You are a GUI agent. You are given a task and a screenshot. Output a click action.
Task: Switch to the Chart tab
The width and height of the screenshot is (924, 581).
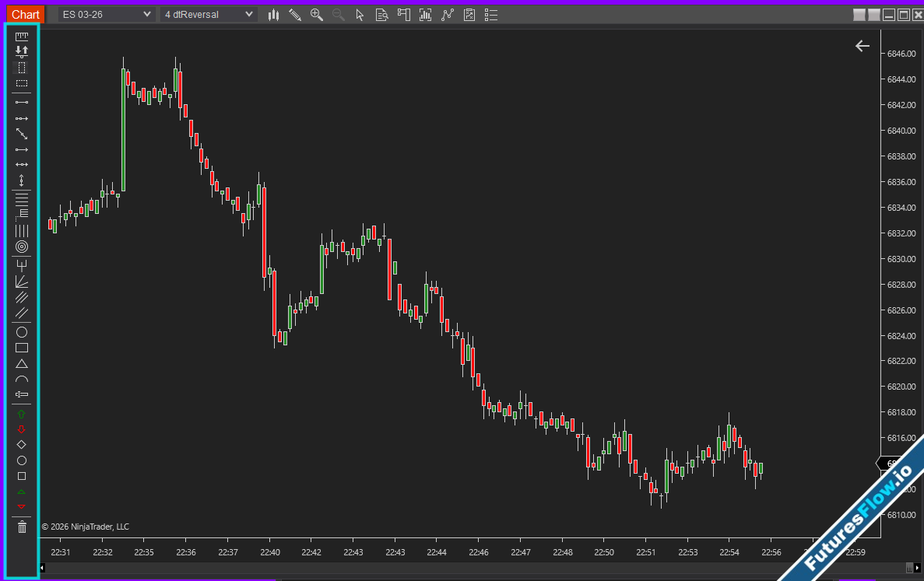click(26, 14)
